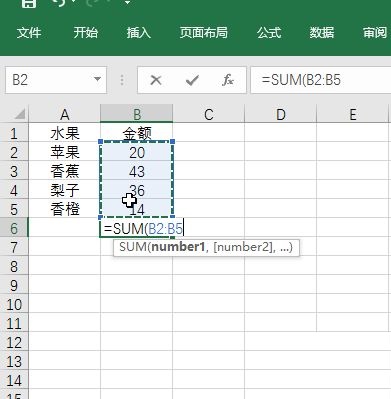
Task: Select column A header
Action: pos(64,114)
